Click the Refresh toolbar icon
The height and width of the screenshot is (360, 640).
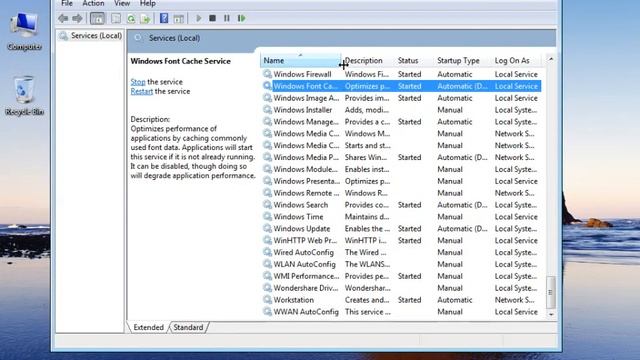(131, 18)
